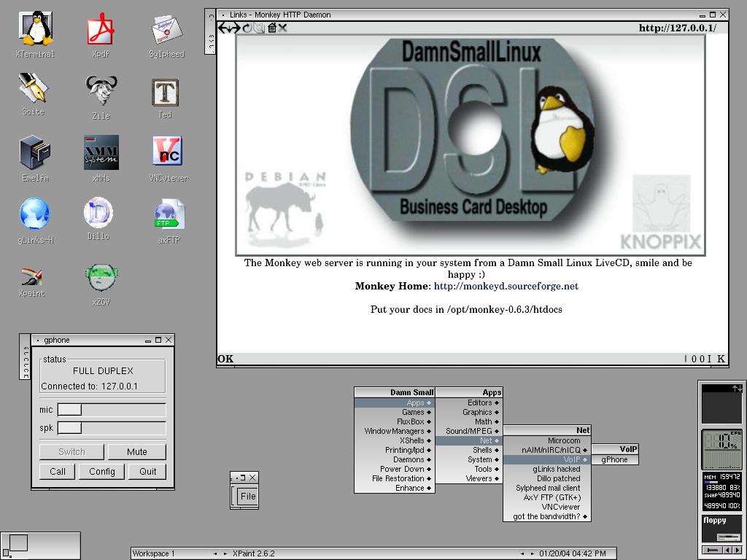
Task: Expand the Games submenu
Action: (395, 413)
